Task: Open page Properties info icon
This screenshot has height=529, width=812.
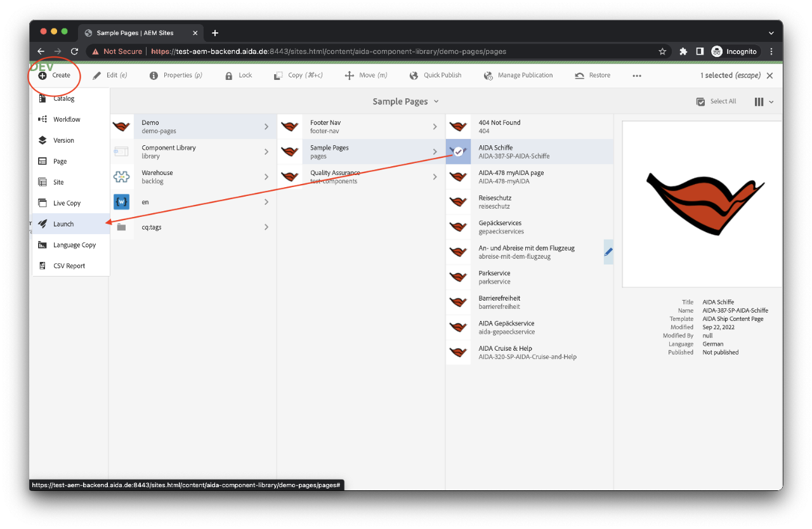Action: pos(154,75)
